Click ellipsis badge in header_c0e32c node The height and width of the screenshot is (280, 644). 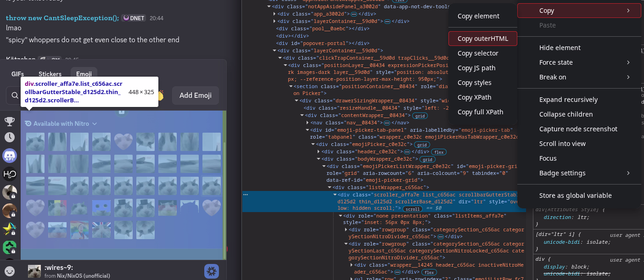click(x=407, y=152)
